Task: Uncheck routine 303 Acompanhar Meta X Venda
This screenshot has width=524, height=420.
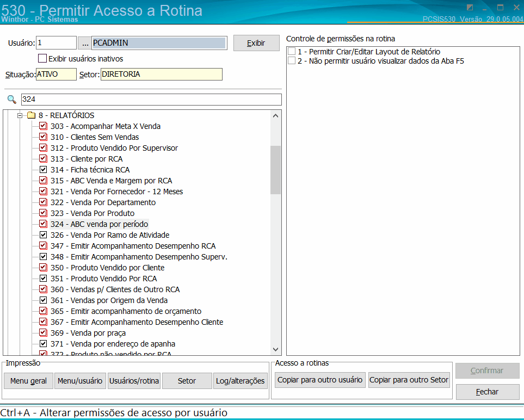Action: click(43, 126)
